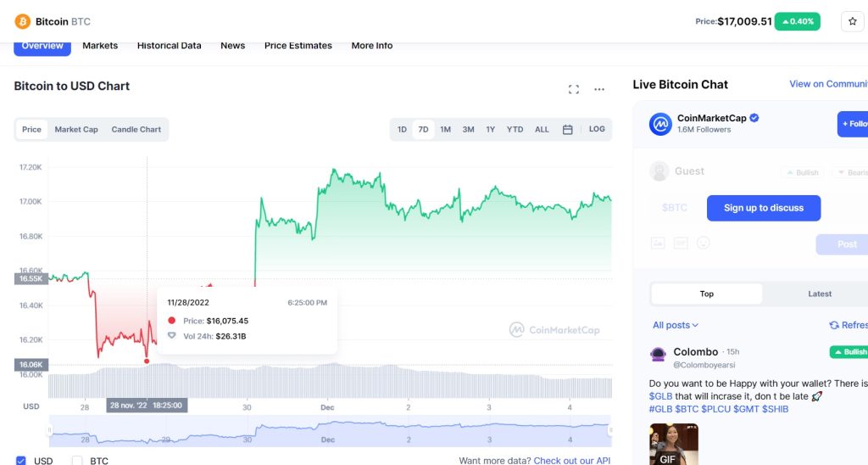Open the calendar date range picker
The width and height of the screenshot is (868, 465).
567,130
